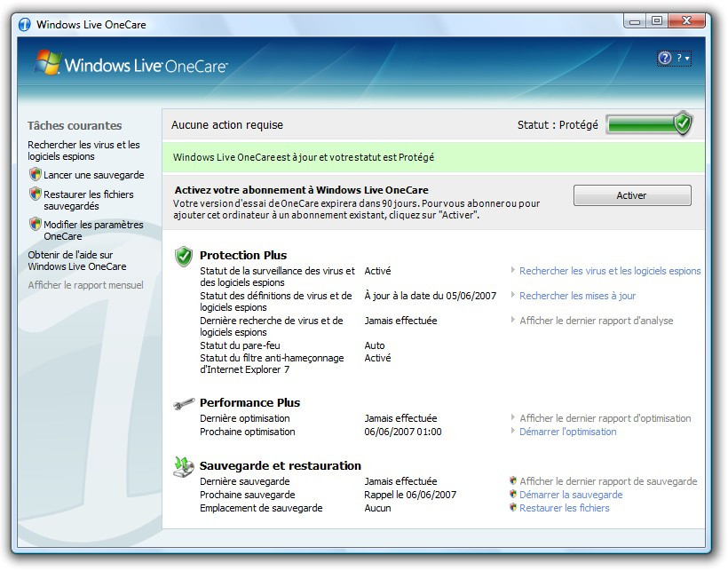The image size is (728, 571).
Task: Click the help question mark icon
Action: 665,59
